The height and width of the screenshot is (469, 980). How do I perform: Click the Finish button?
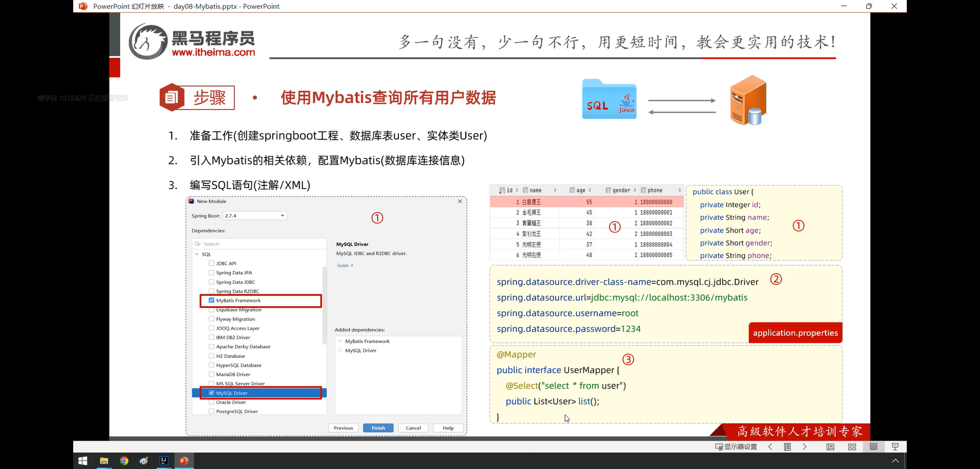click(x=378, y=428)
